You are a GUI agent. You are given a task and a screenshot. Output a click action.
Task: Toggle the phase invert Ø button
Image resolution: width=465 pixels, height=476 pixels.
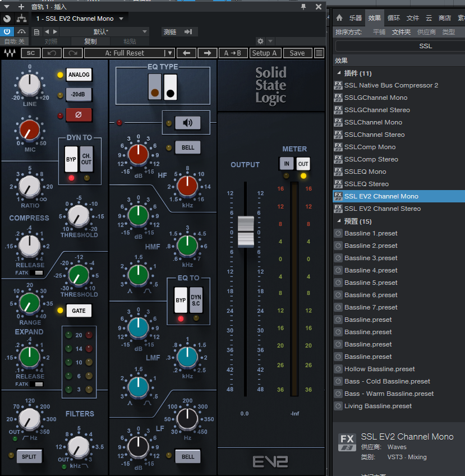tap(79, 115)
